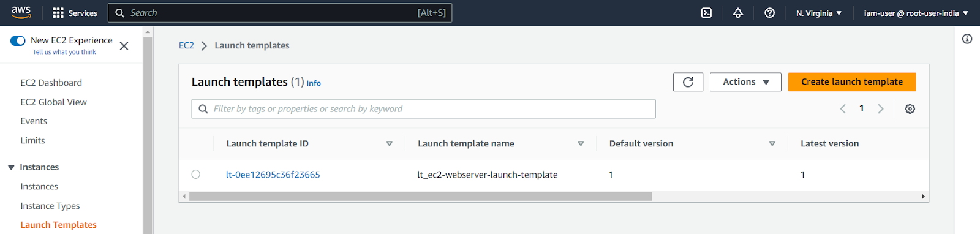The width and height of the screenshot is (980, 234).
Task: Open Instance Types in sidebar
Action: coord(50,206)
